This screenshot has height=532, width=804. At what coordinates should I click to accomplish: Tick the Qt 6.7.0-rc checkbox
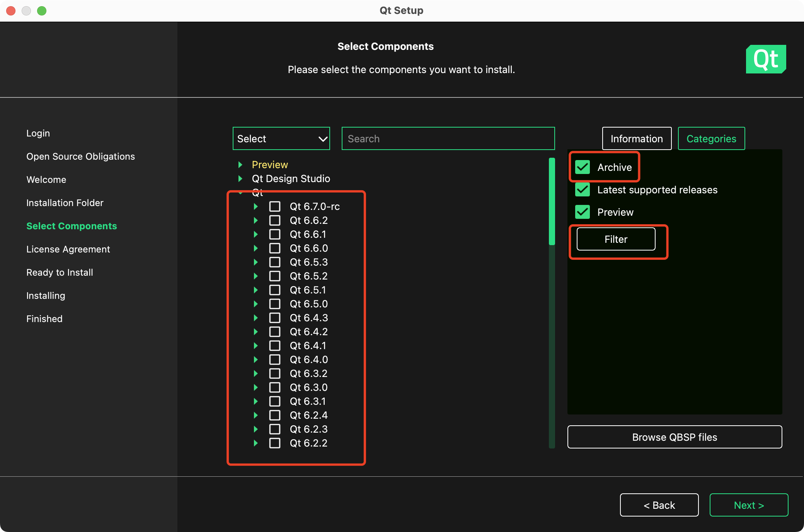tap(275, 206)
